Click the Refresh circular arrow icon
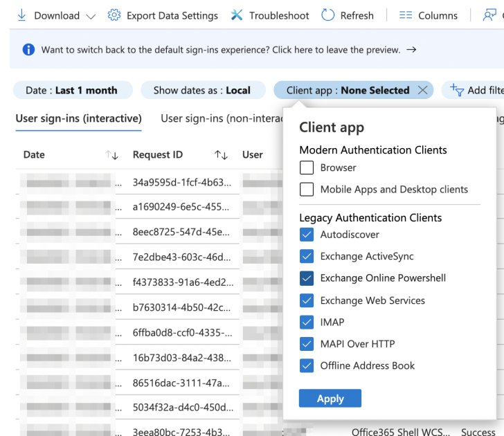The height and width of the screenshot is (436, 504). pos(328,15)
